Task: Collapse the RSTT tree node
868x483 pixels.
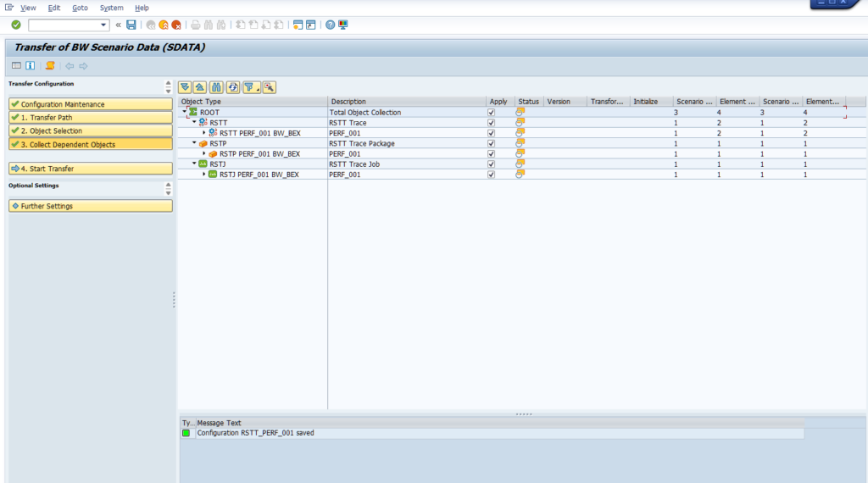Action: pyautogui.click(x=194, y=123)
